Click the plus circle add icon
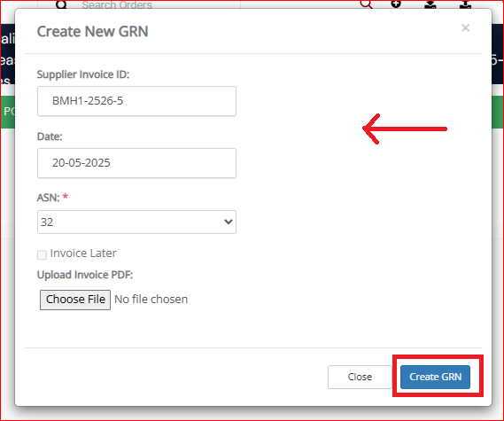This screenshot has height=421, width=504. click(396, 4)
